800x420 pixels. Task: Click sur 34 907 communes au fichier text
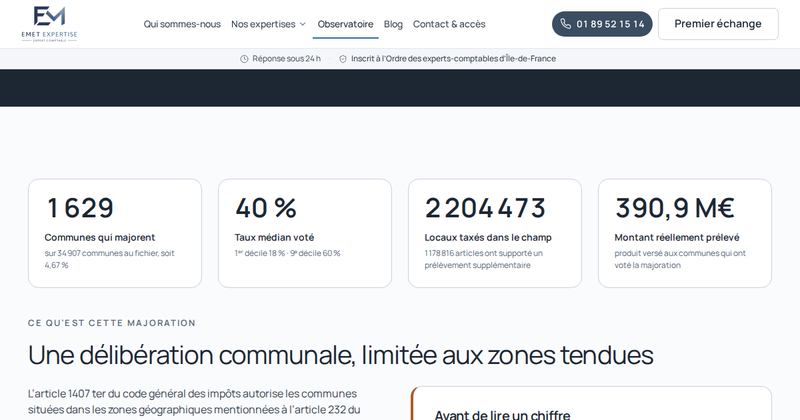tap(109, 259)
